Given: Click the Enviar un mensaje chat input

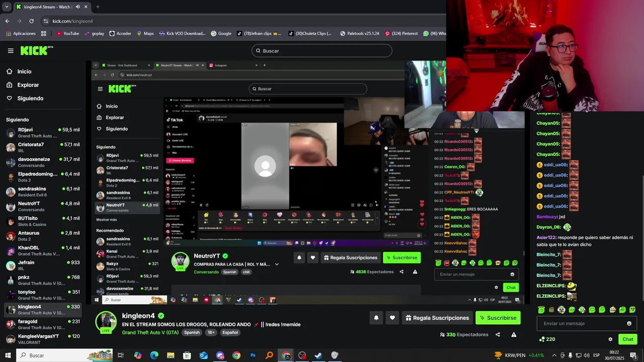Looking at the screenshot, I should (587, 323).
